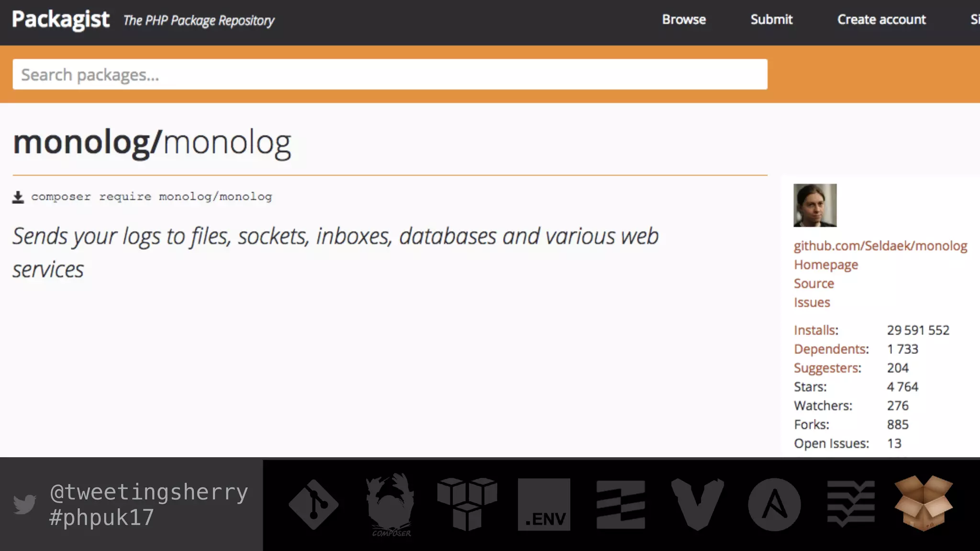
Task: Click the download icon beside composer command
Action: (x=18, y=197)
